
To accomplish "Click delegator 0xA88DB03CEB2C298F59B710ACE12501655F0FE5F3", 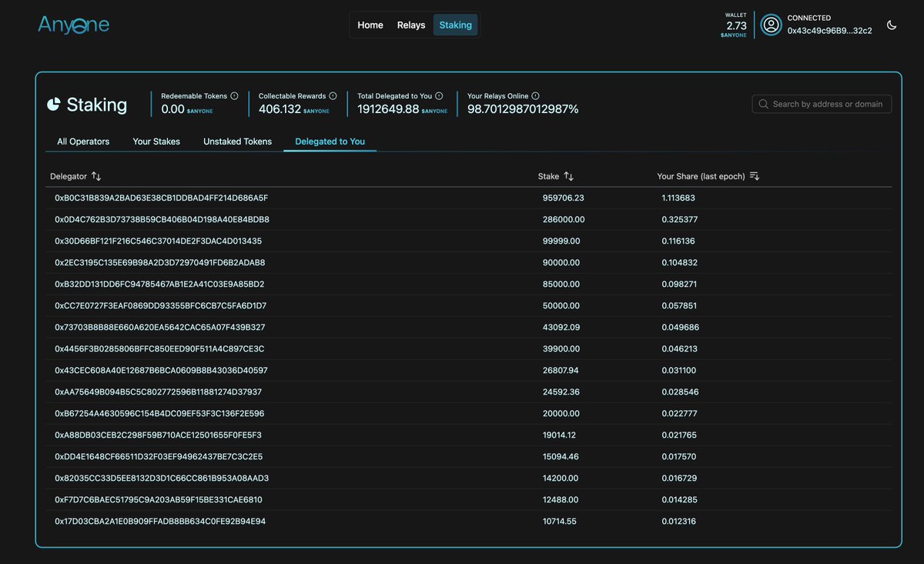I will tap(159, 435).
